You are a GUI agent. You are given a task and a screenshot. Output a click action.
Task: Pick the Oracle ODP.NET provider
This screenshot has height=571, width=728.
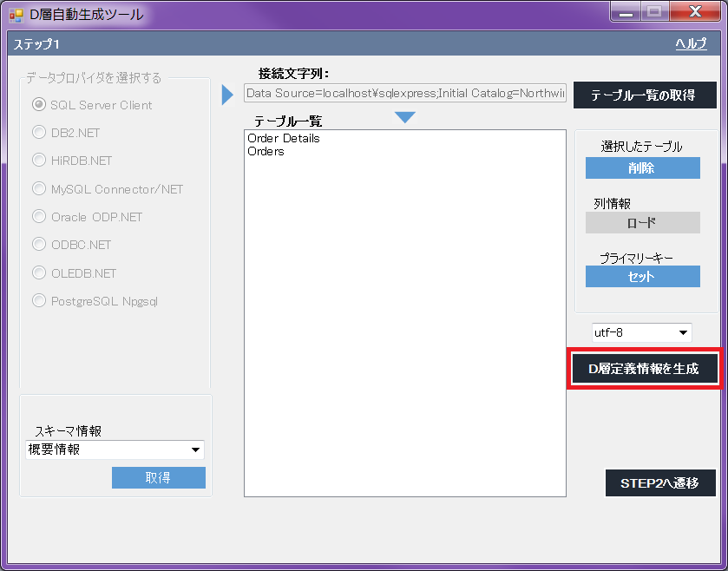(x=39, y=217)
